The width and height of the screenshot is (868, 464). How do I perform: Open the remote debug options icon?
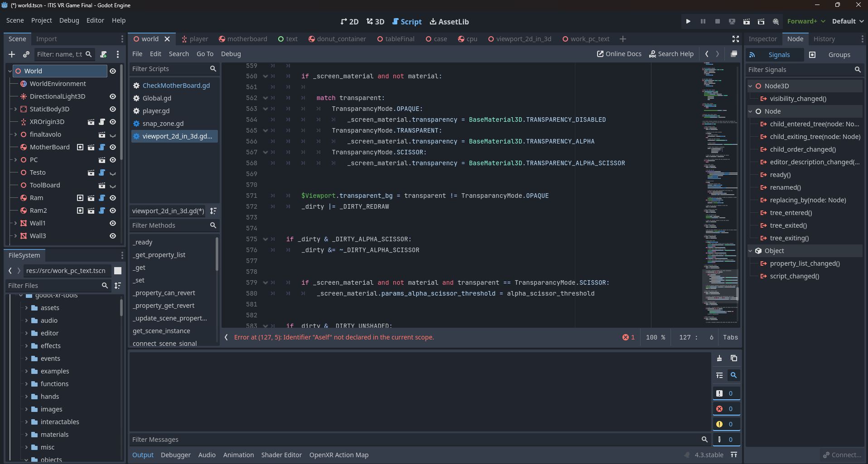pyautogui.click(x=732, y=21)
